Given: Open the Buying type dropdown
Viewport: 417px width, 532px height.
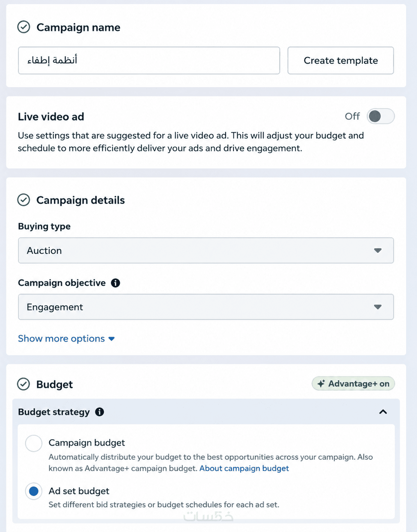Looking at the screenshot, I should [x=206, y=250].
